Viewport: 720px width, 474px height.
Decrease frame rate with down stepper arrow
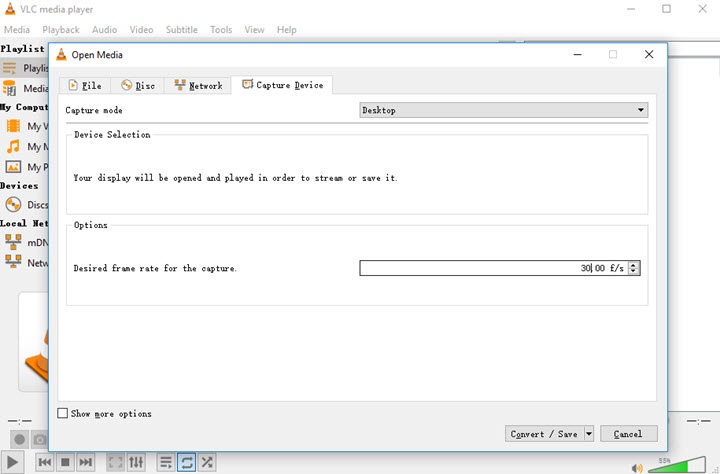pos(634,271)
